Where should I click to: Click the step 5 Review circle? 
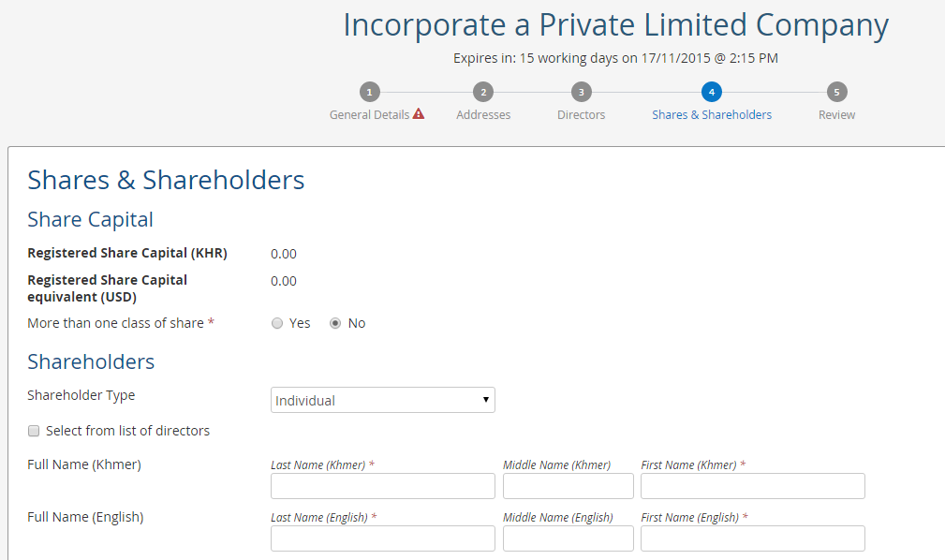coord(836,92)
